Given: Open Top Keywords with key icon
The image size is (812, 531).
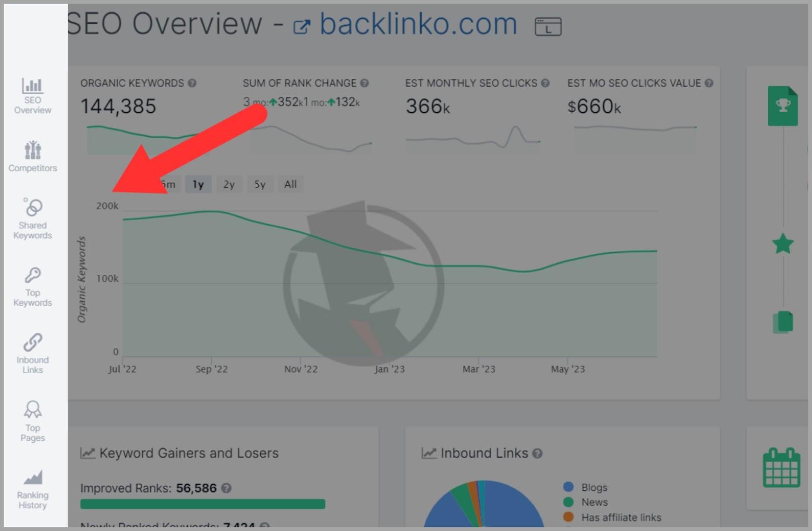Looking at the screenshot, I should [32, 286].
